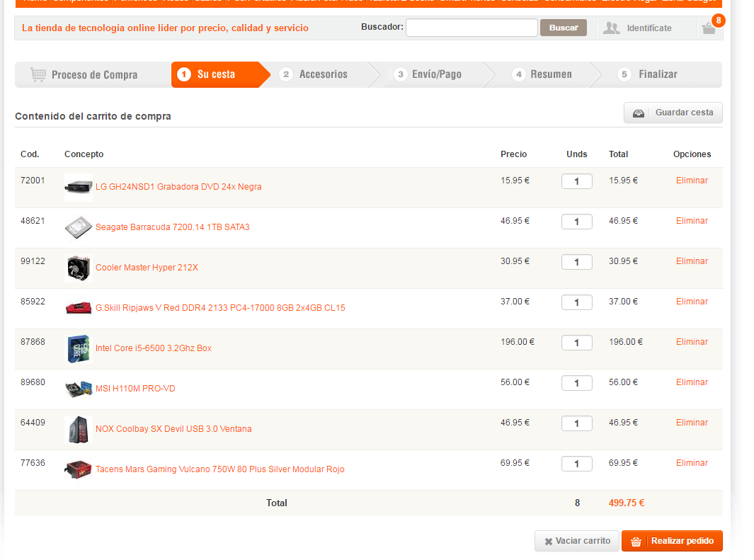
Task: Click the NOX Coolbay case thumbnail
Action: [79, 429]
